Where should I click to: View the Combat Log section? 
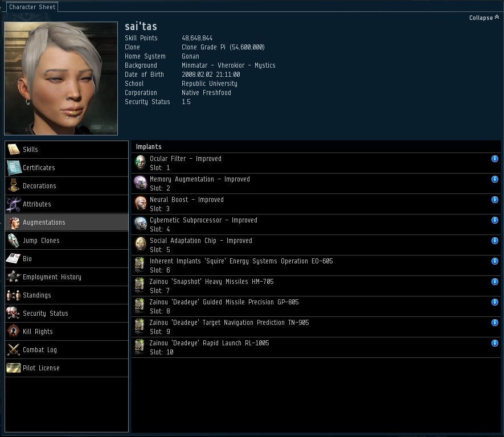click(x=67, y=350)
